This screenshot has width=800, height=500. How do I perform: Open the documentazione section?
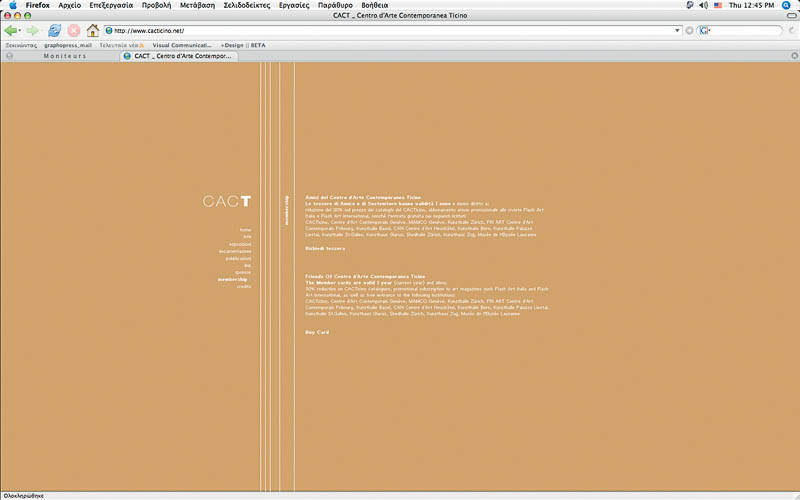click(235, 252)
